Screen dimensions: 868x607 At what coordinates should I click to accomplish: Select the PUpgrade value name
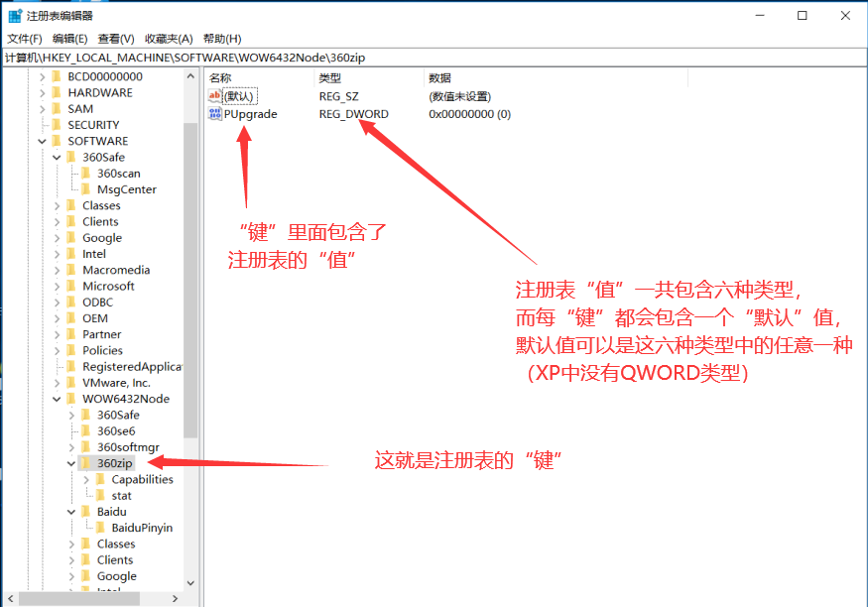(250, 114)
